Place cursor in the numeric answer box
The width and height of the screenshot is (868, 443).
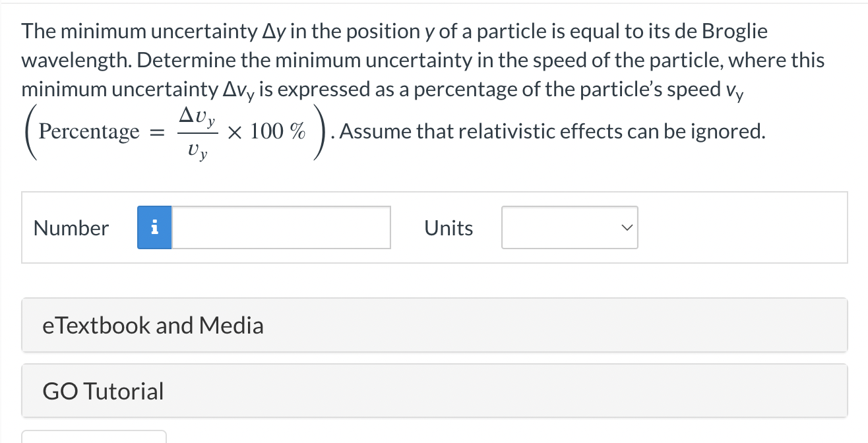280,227
